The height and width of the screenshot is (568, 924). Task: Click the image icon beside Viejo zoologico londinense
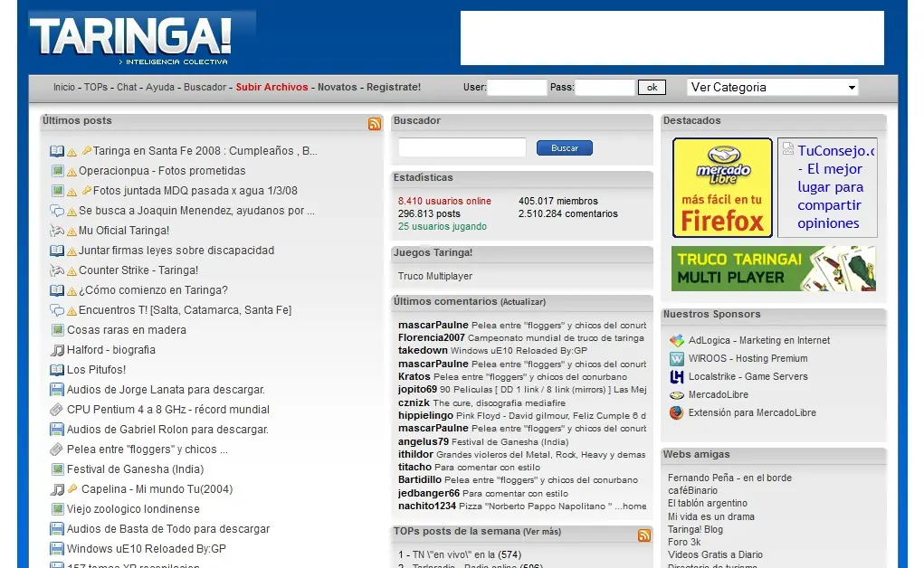57,509
